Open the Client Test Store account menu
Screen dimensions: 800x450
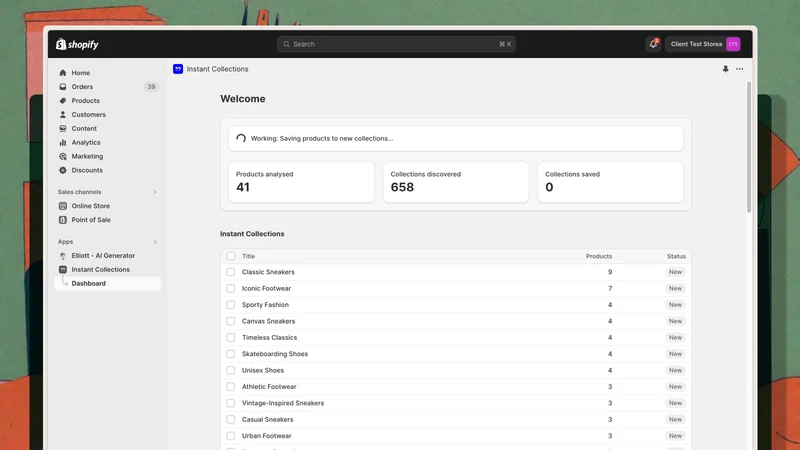703,44
